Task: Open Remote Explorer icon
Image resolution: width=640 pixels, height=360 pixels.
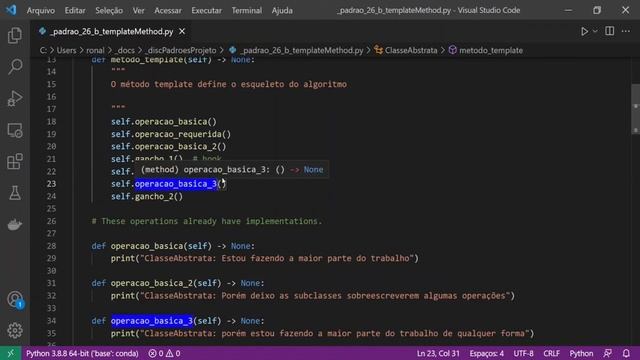Action: (15, 130)
